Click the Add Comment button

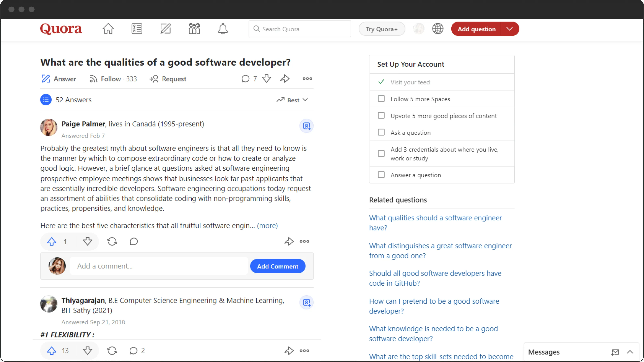(x=277, y=266)
